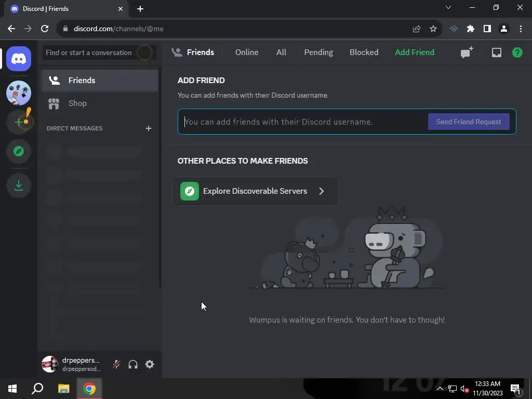Screen dimensions: 532x399
Task: Click the browser back arrow
Action: [x=11, y=29]
